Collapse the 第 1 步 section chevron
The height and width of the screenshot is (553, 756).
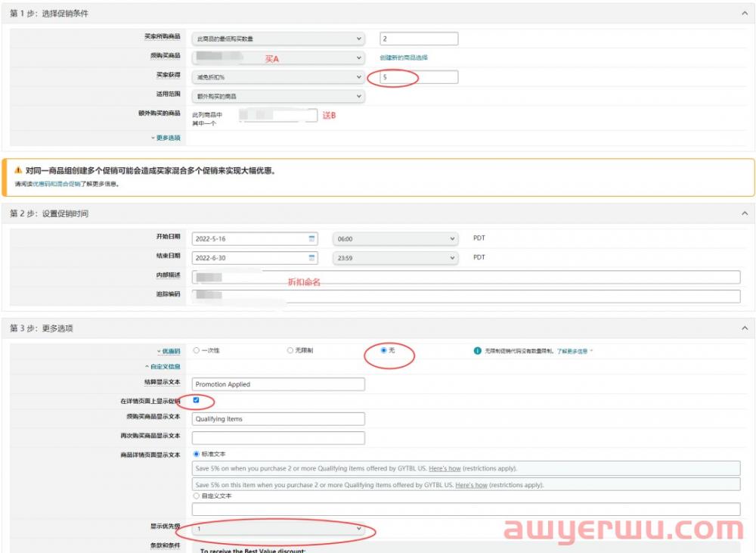745,14
